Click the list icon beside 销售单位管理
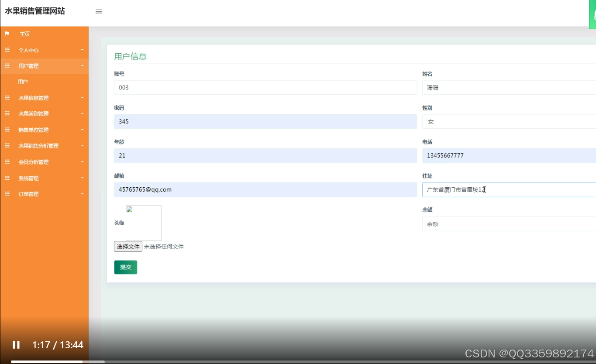This screenshot has height=364, width=596. [x=7, y=130]
